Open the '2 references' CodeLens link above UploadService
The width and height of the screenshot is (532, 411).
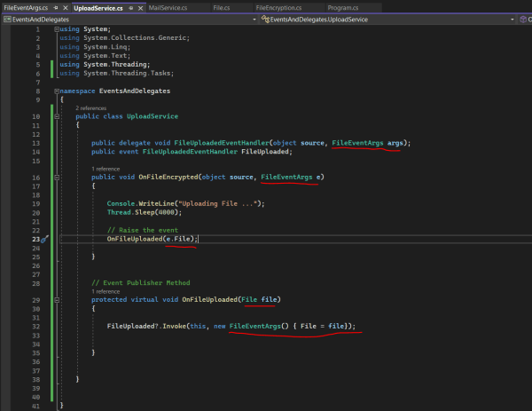coord(91,108)
